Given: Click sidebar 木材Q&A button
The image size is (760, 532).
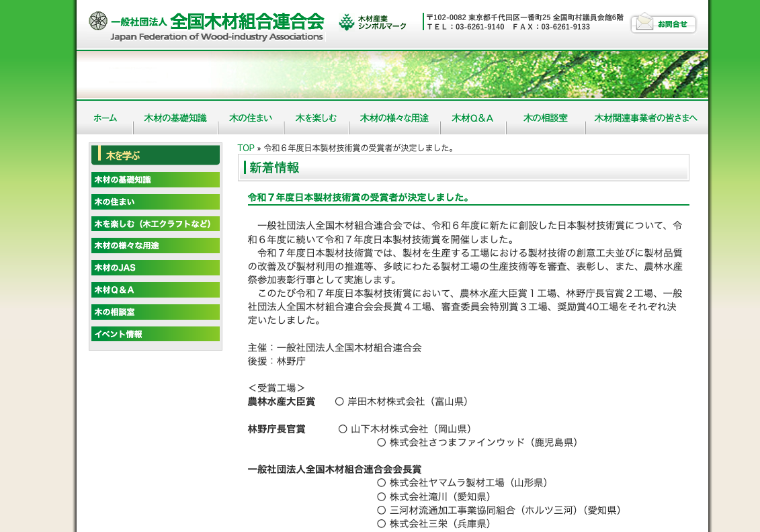Looking at the screenshot, I should tap(155, 290).
